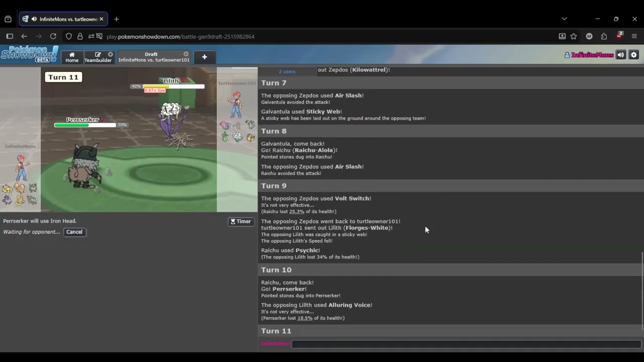Screen dimensions: 644x362
Task: Go back in browser history
Action: (x=24, y=36)
